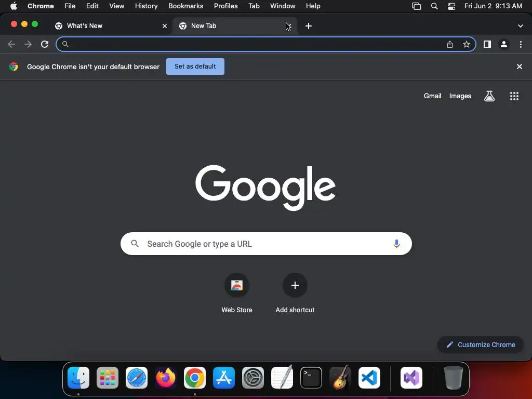Click the Chrome icon in the dock

(195, 378)
